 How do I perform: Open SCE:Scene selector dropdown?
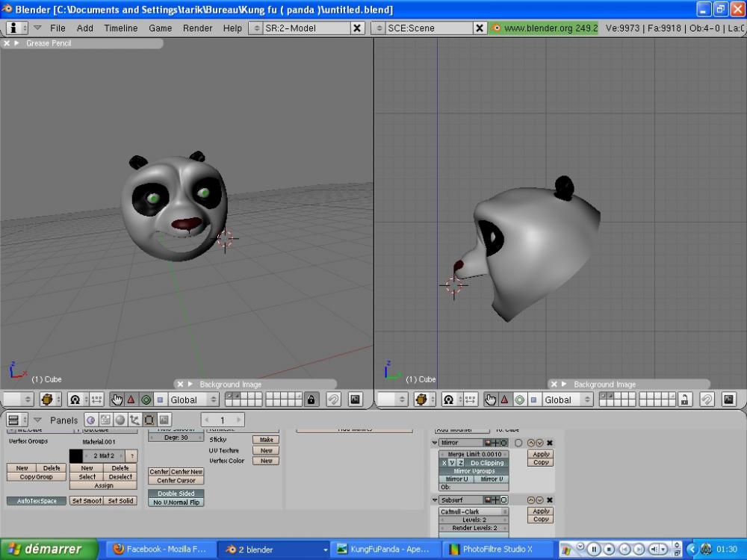click(379, 28)
